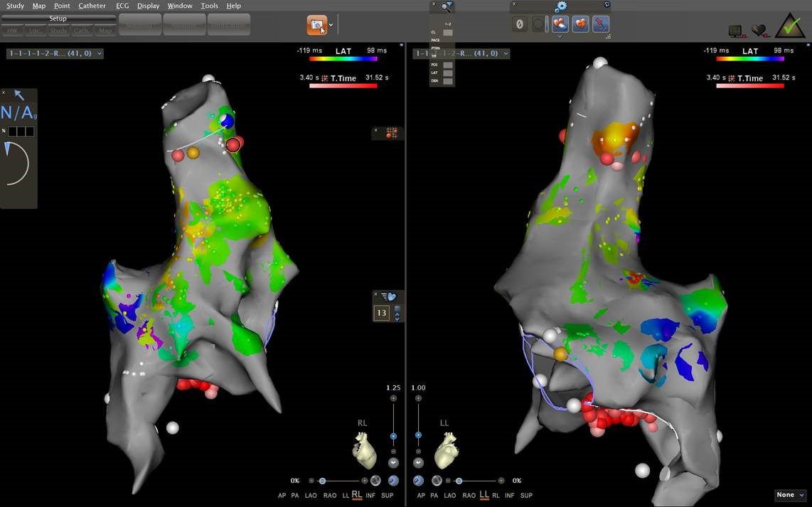Click the left pane zoom slider handle

pos(393,436)
